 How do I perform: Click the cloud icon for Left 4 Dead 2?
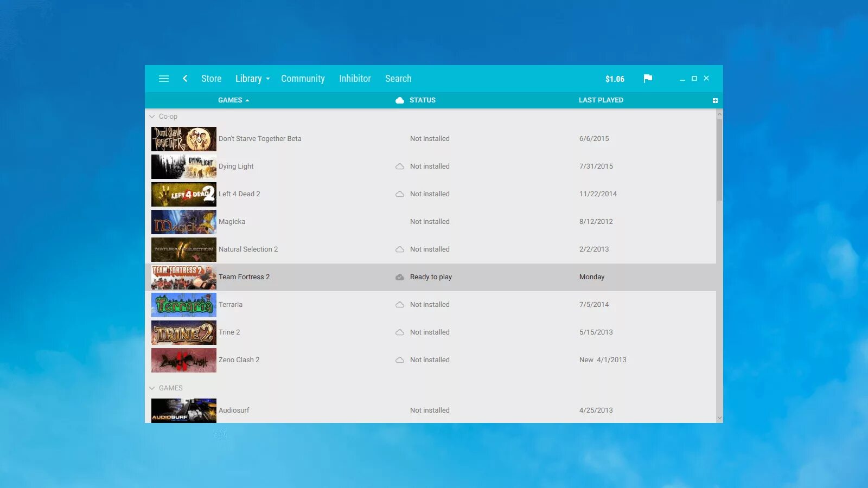point(400,194)
